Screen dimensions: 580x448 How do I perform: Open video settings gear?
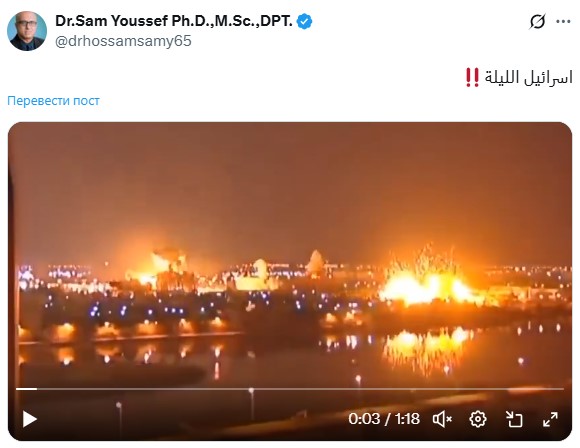click(x=478, y=419)
